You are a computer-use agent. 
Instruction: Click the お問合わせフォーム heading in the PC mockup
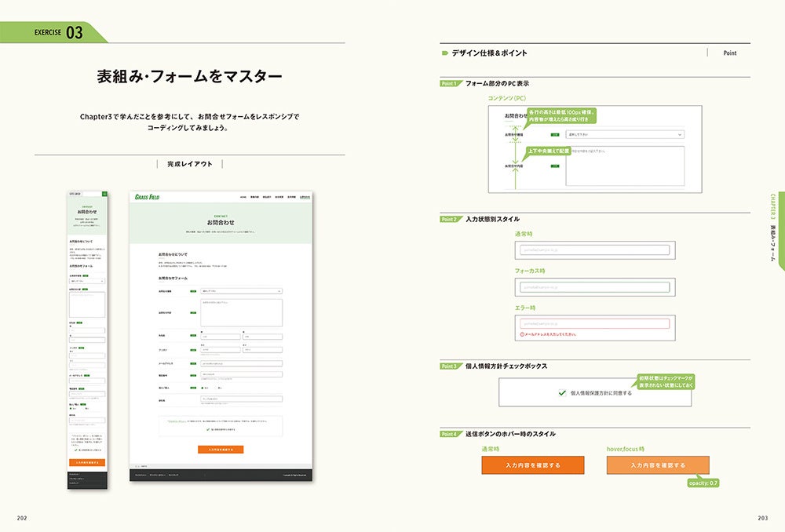pos(173,279)
